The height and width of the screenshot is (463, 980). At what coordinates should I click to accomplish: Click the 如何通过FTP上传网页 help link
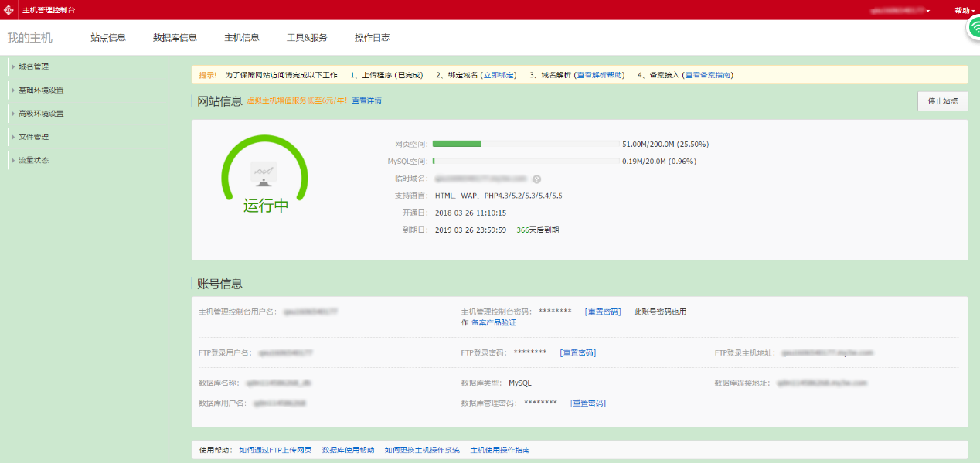(276, 449)
